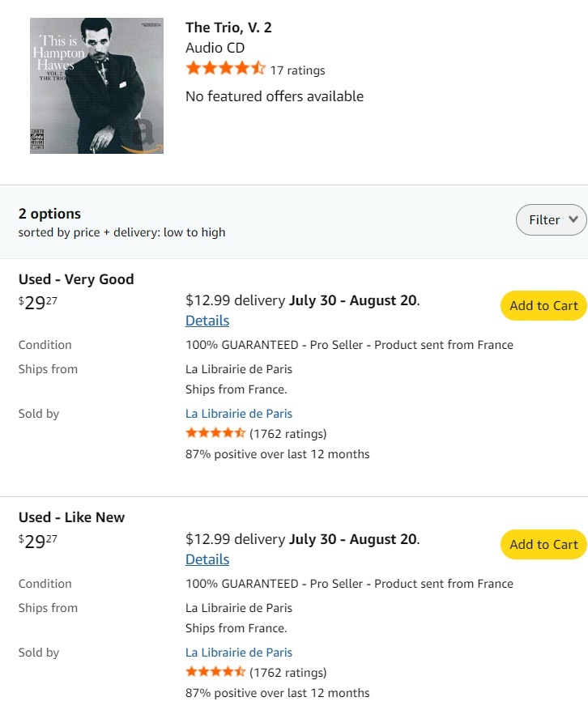The height and width of the screenshot is (710, 588).
Task: Open the 17 ratings link
Action: click(297, 70)
